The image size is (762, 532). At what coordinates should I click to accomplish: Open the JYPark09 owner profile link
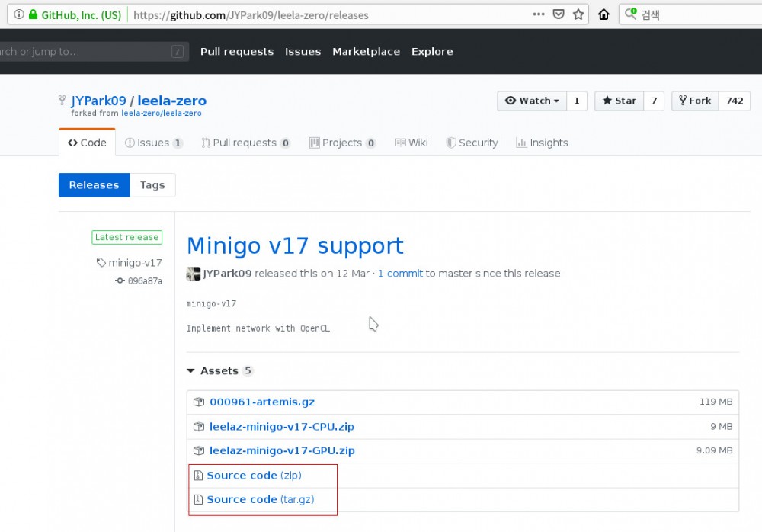tap(98, 101)
